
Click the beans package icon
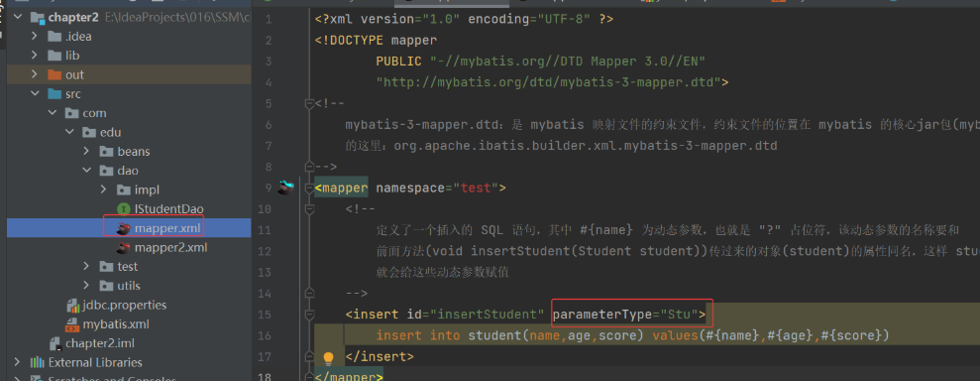[x=107, y=152]
